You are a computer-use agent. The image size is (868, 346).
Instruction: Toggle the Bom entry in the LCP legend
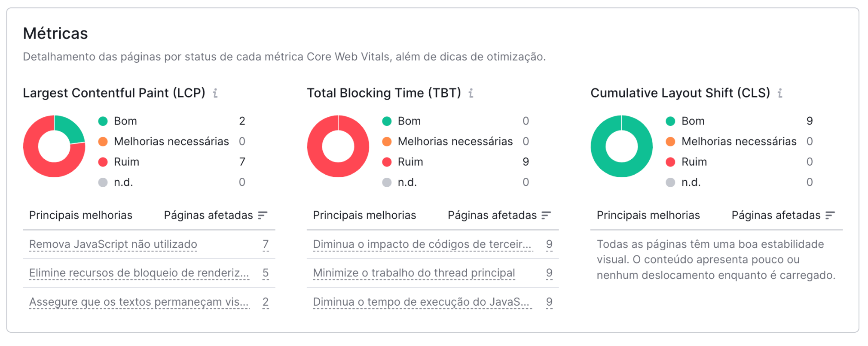[x=125, y=121]
